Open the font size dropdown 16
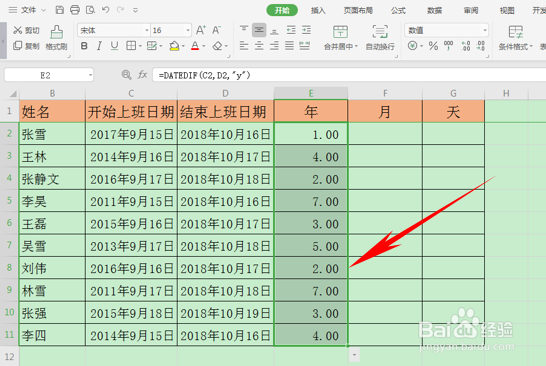 [x=188, y=31]
